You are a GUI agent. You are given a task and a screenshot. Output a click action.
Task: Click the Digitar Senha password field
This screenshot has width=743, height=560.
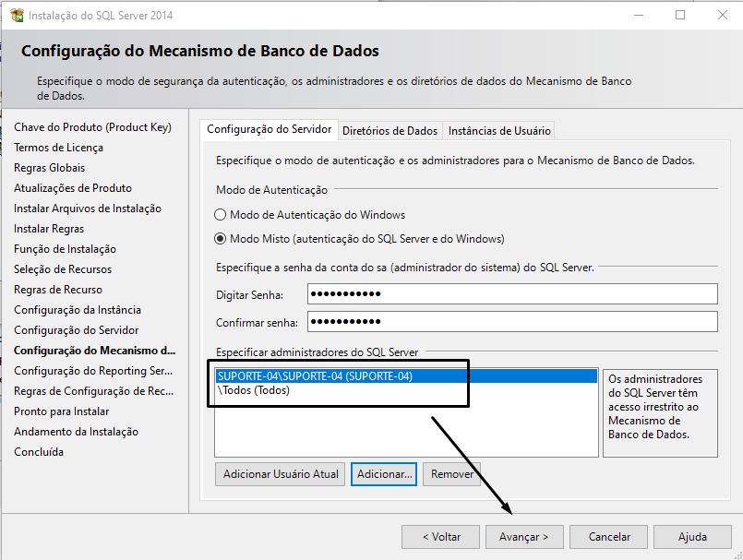[x=512, y=293]
